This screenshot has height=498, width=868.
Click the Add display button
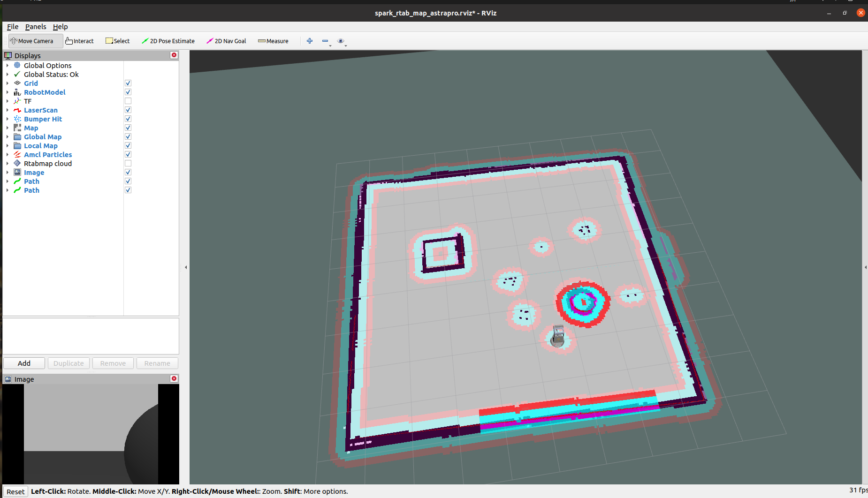click(24, 363)
